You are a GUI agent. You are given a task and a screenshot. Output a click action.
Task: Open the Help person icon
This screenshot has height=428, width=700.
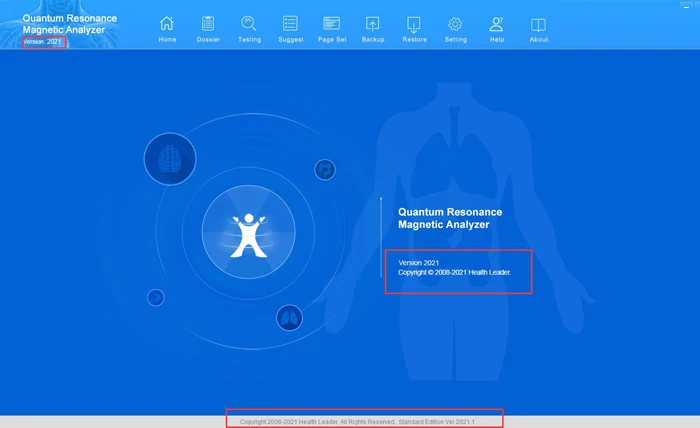pyautogui.click(x=496, y=24)
